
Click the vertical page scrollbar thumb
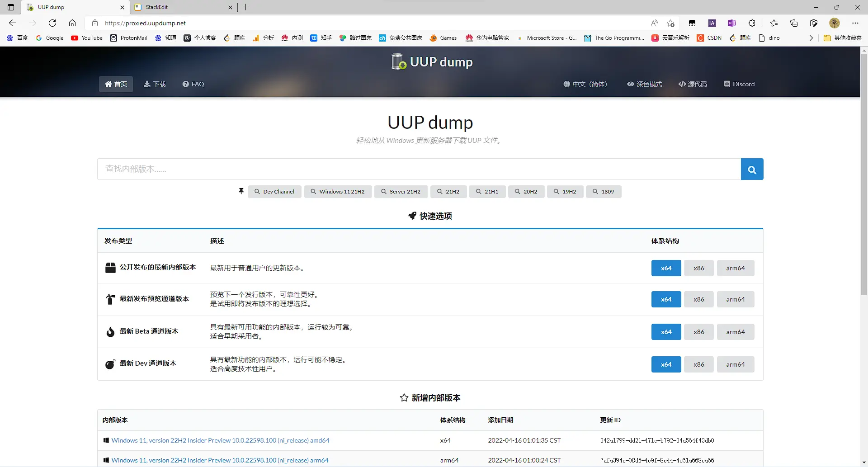coord(864,175)
